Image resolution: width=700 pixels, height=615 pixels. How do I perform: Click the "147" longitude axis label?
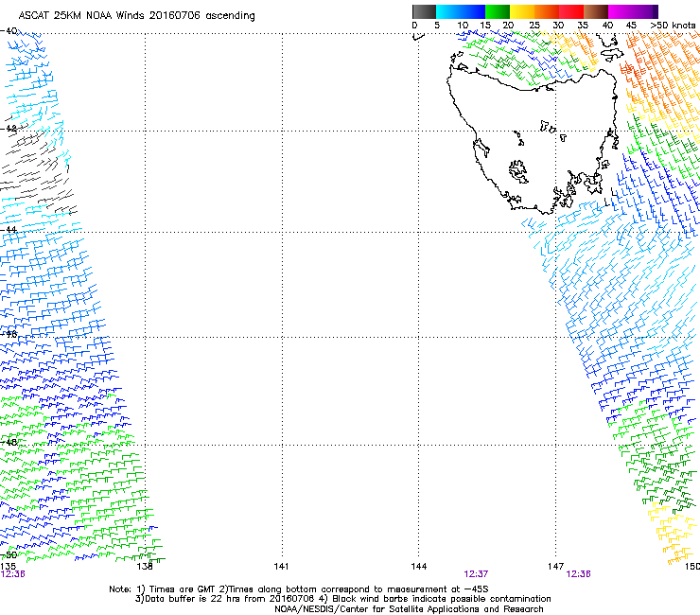point(556,567)
